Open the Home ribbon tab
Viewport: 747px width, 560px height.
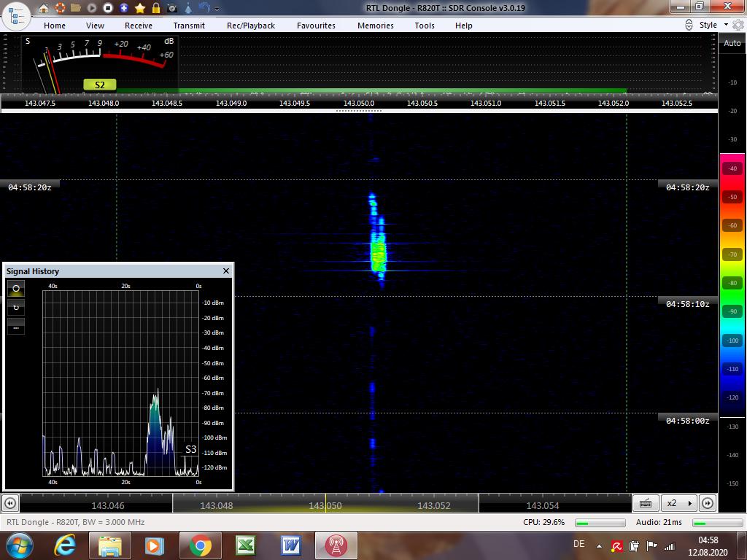pos(55,26)
